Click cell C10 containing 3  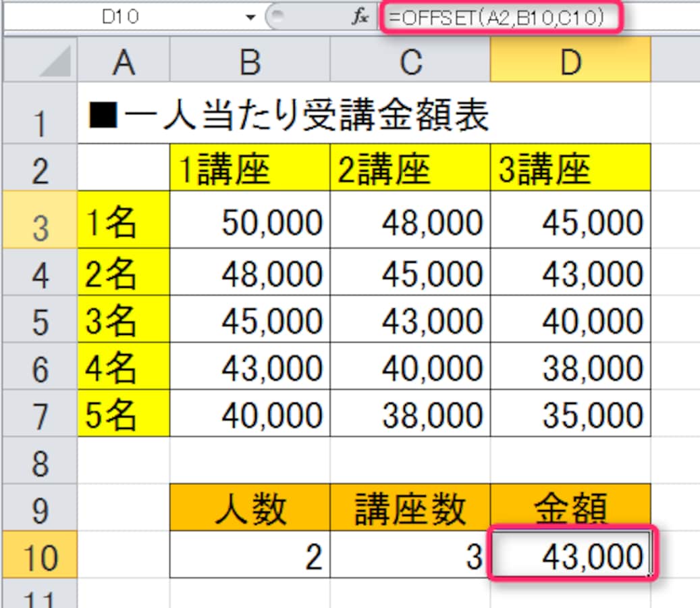[x=410, y=555]
